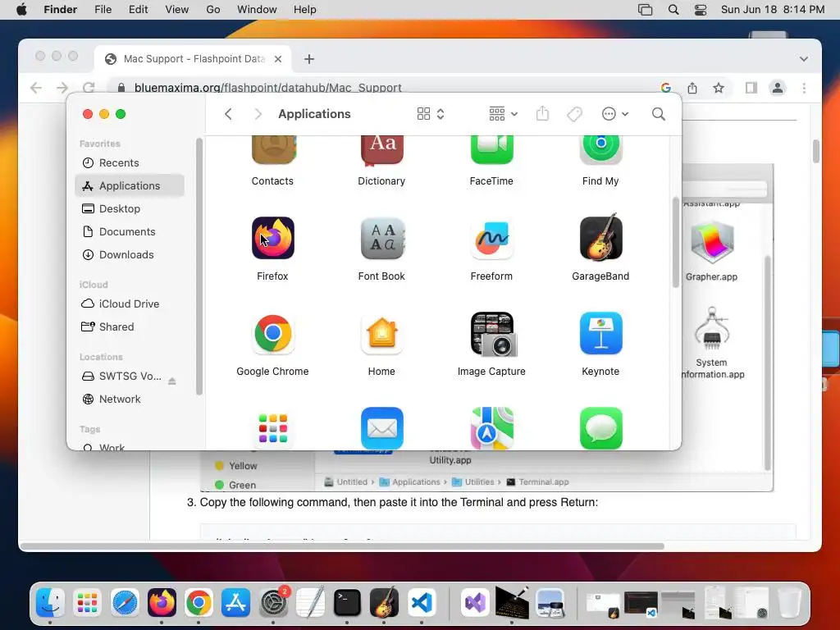
Task: Open System Settings in the Dock
Action: [274, 603]
